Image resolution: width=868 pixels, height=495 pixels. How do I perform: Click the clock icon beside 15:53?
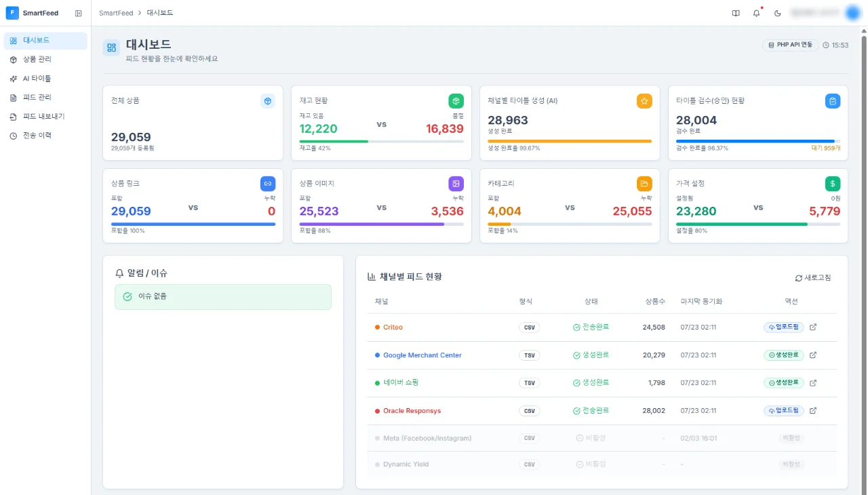click(826, 45)
